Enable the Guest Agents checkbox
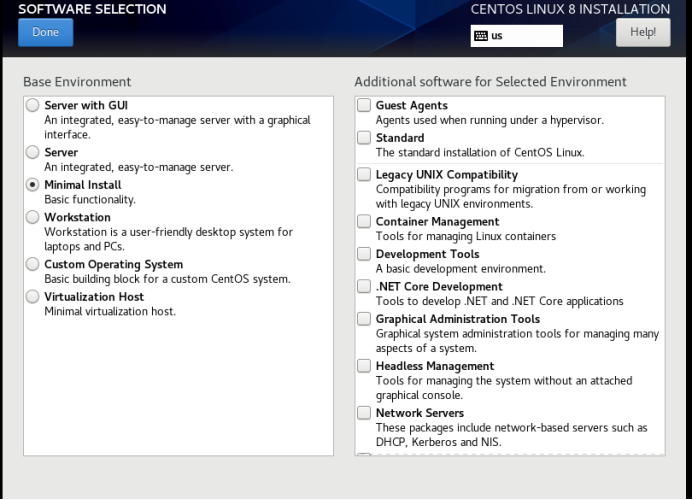Image resolution: width=693 pixels, height=500 pixels. (x=364, y=105)
